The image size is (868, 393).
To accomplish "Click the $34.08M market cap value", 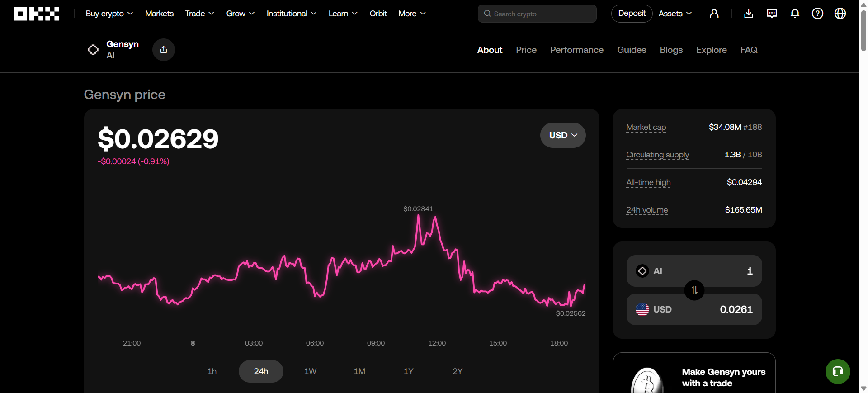I will pyautogui.click(x=725, y=127).
